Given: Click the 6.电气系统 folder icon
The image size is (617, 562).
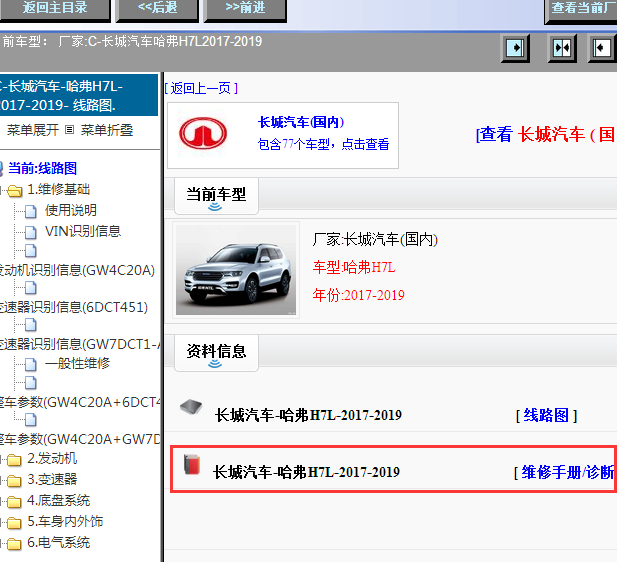Looking at the screenshot, I should click(x=15, y=544).
